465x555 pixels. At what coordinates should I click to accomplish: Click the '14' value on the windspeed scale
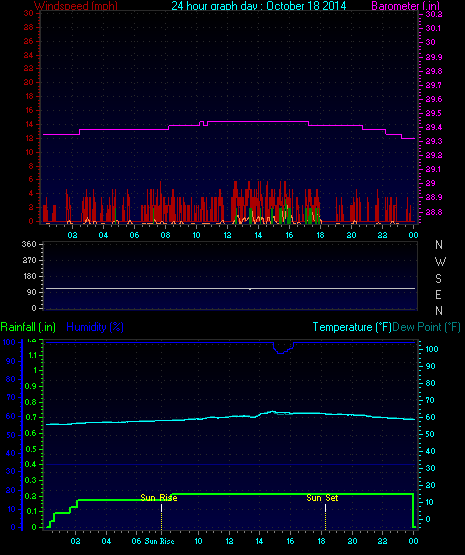pyautogui.click(x=29, y=124)
